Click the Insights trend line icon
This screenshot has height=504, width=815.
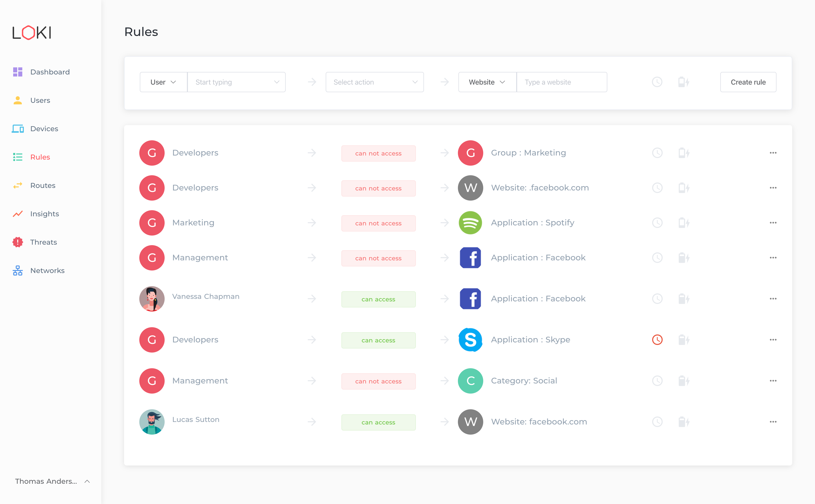pyautogui.click(x=18, y=214)
